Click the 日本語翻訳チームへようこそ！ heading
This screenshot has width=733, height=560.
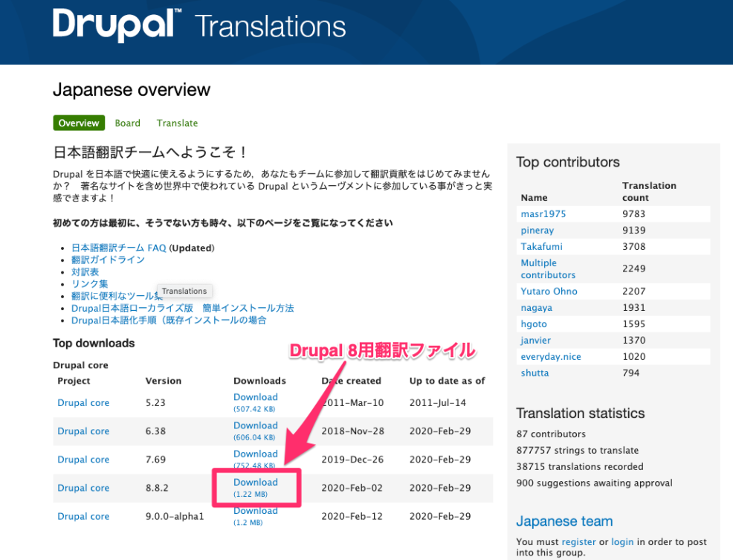tap(150, 152)
